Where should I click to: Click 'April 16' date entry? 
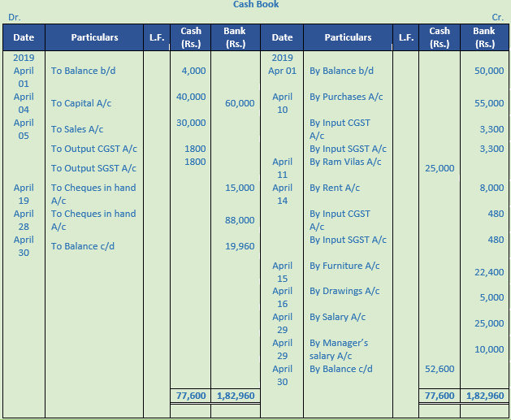[282, 297]
